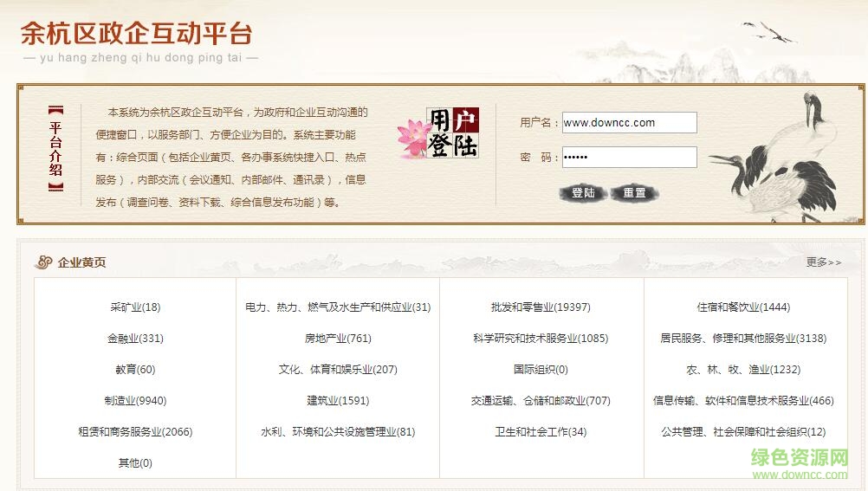The height and width of the screenshot is (491, 868).
Task: Open 租赁和商务服务业(2066) category
Action: pyautogui.click(x=135, y=432)
